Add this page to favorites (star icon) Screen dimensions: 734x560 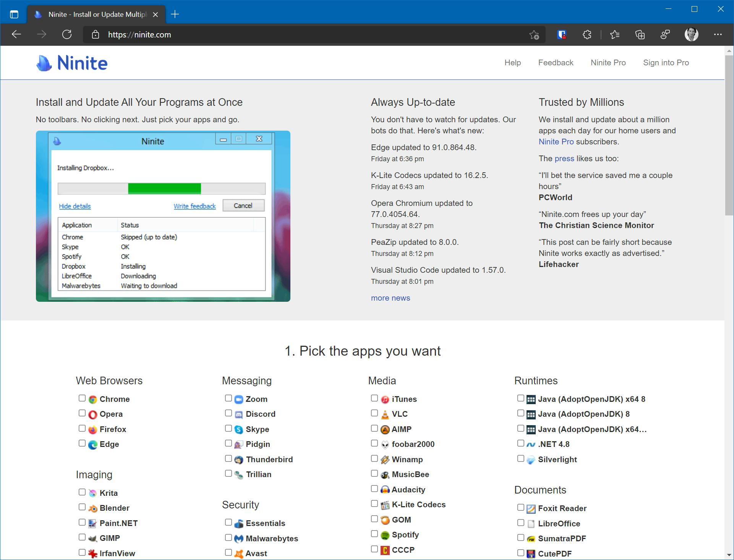pyautogui.click(x=534, y=35)
